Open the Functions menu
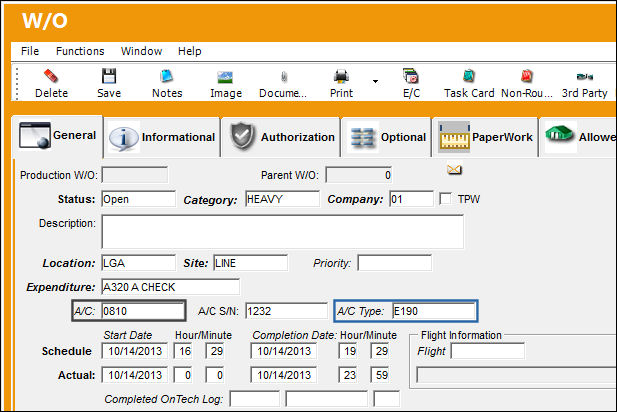Viewport: 617px width, 412px height. pyautogui.click(x=80, y=51)
